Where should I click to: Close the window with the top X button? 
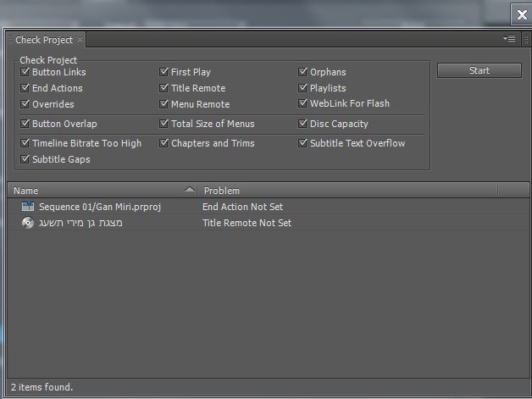(x=522, y=14)
